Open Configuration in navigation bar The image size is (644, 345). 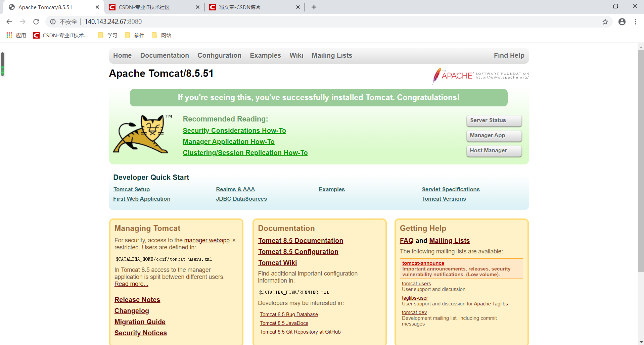click(219, 55)
